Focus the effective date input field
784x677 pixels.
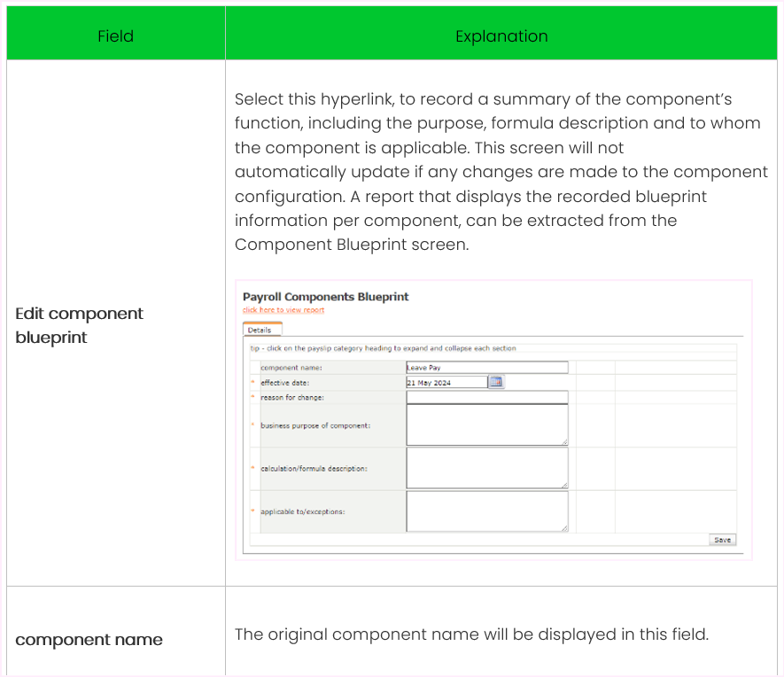[446, 382]
